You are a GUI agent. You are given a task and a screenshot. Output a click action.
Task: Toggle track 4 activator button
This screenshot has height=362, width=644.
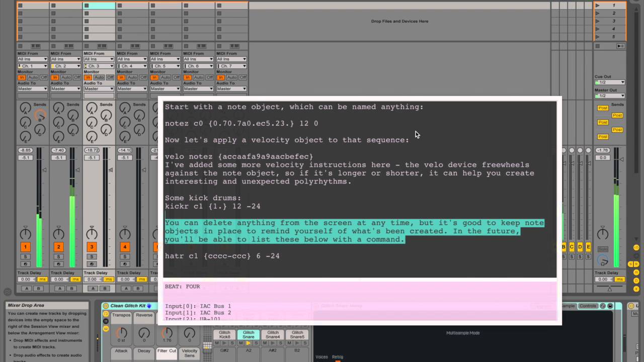tap(125, 247)
